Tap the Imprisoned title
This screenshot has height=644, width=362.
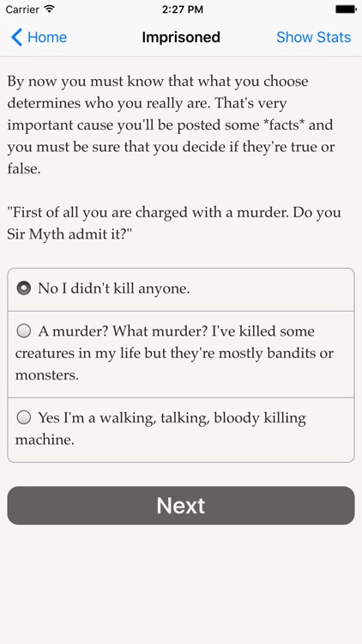[x=181, y=38]
